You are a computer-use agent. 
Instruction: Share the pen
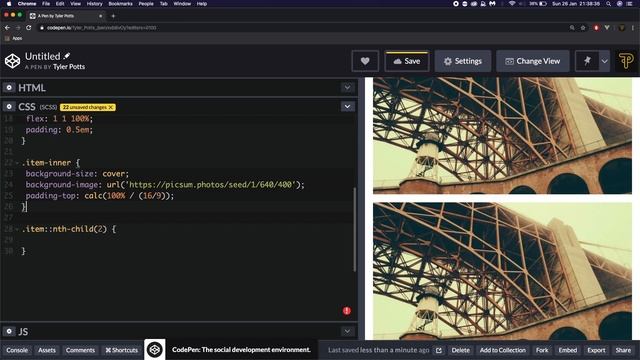point(623,350)
